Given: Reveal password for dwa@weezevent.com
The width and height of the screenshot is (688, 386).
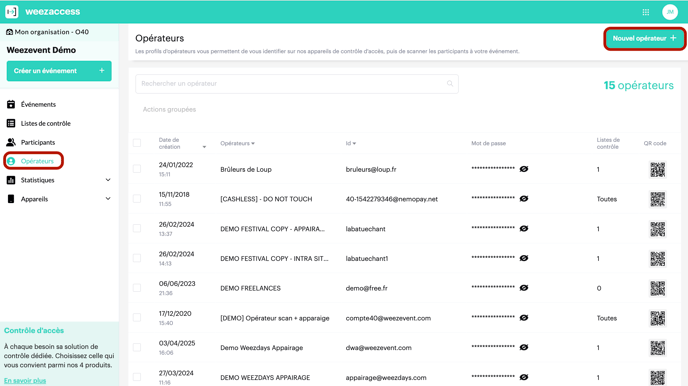Looking at the screenshot, I should point(524,347).
